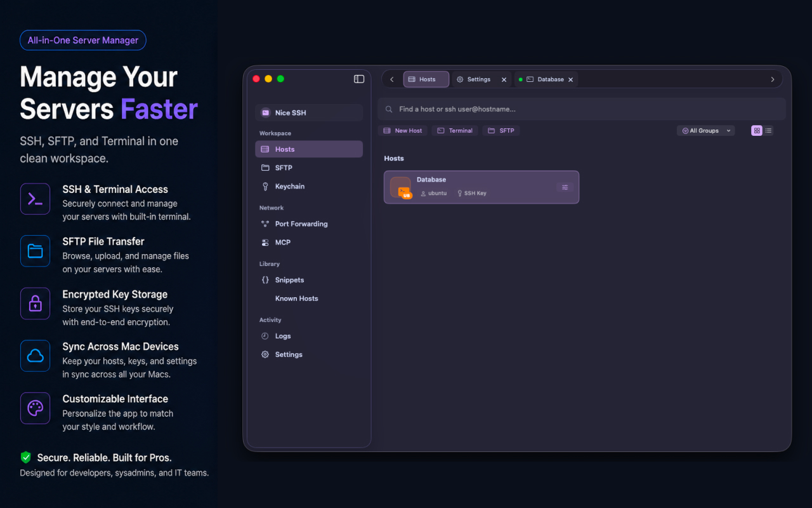Go back with left chevron tab arrow
This screenshot has height=508, width=812.
tap(392, 79)
